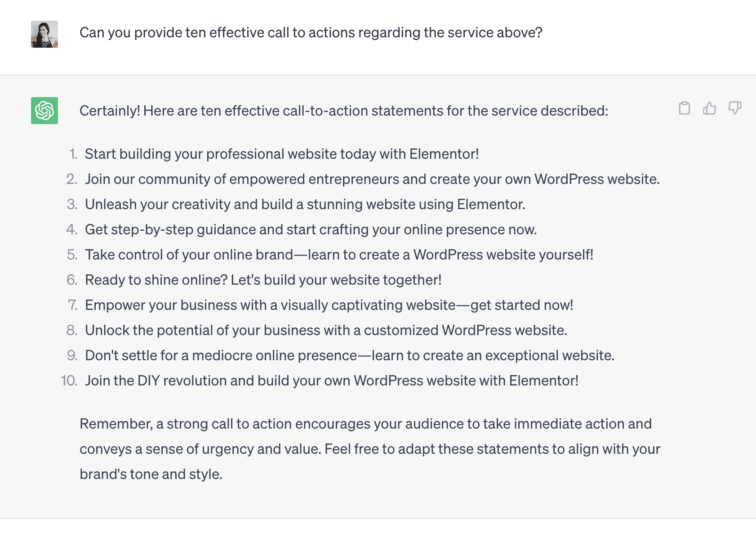Click the green ChatGPT logo avatar
Viewport: 756px width, 546px height.
(44, 111)
